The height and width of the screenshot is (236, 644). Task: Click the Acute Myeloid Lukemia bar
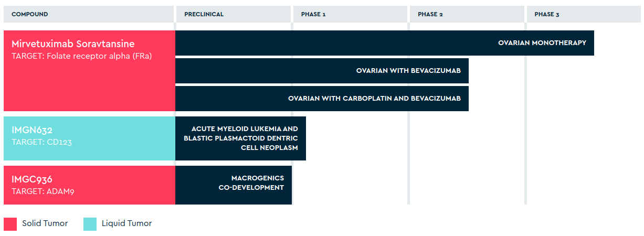click(240, 138)
